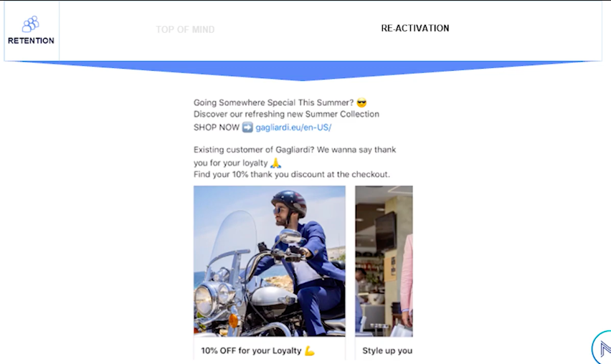Click the Existing customer of Gagliardi paragraph
611x364 pixels.
click(295, 156)
